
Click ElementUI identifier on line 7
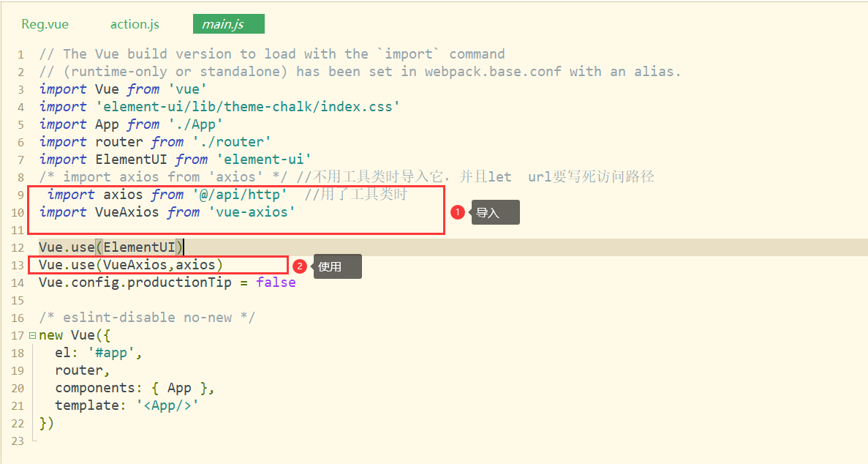click(131, 160)
